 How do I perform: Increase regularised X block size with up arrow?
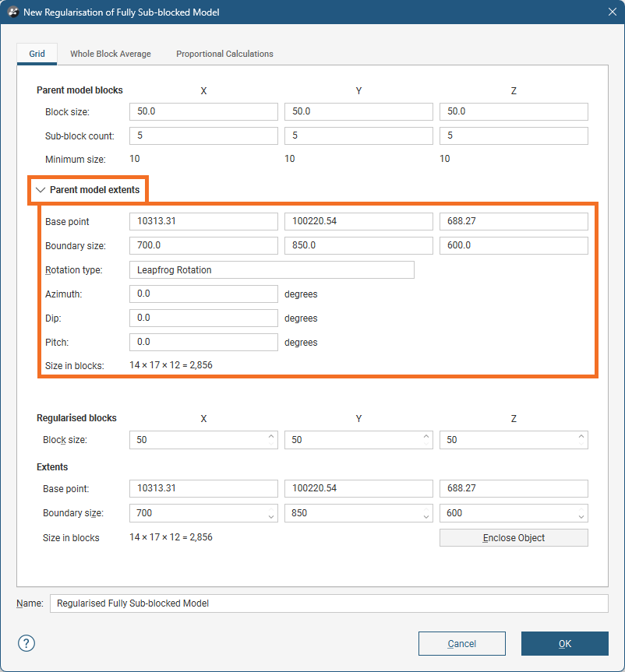click(x=271, y=437)
